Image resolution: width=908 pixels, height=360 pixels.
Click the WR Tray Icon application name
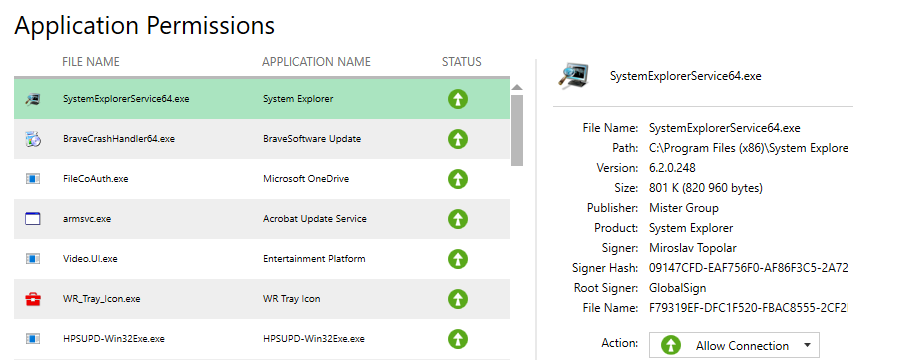click(x=292, y=299)
